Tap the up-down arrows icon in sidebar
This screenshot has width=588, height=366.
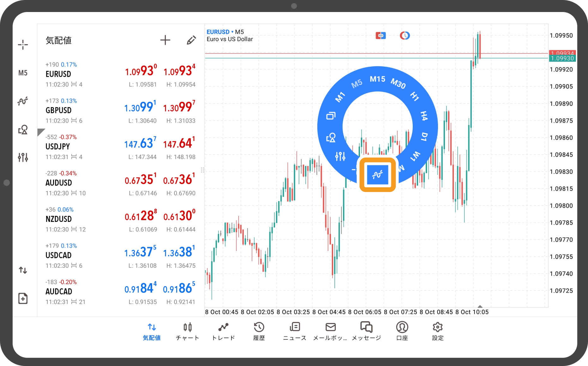[x=23, y=270]
